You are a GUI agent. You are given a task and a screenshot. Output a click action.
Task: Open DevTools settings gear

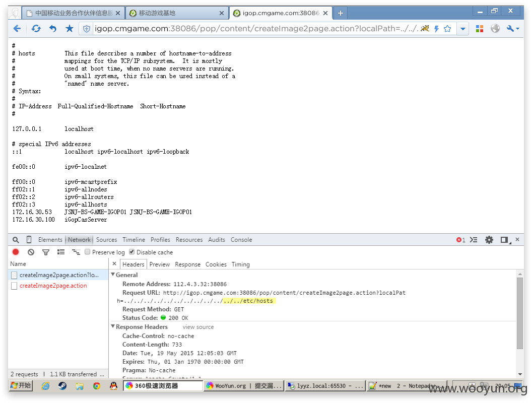pos(489,240)
